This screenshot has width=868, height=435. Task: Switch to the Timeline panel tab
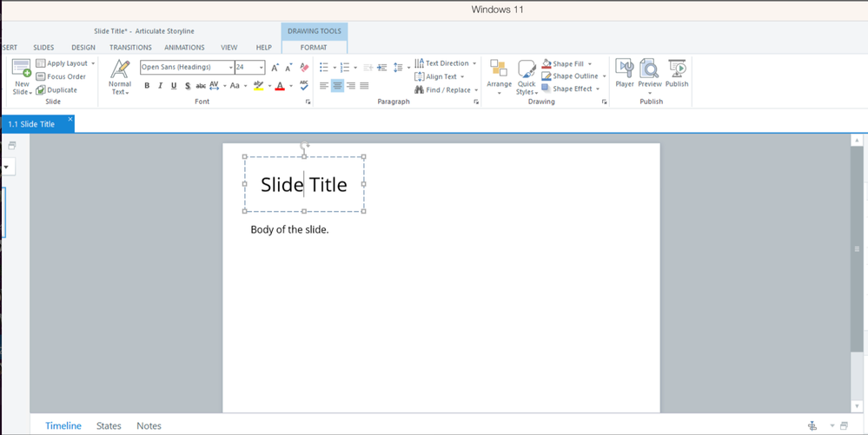(63, 425)
